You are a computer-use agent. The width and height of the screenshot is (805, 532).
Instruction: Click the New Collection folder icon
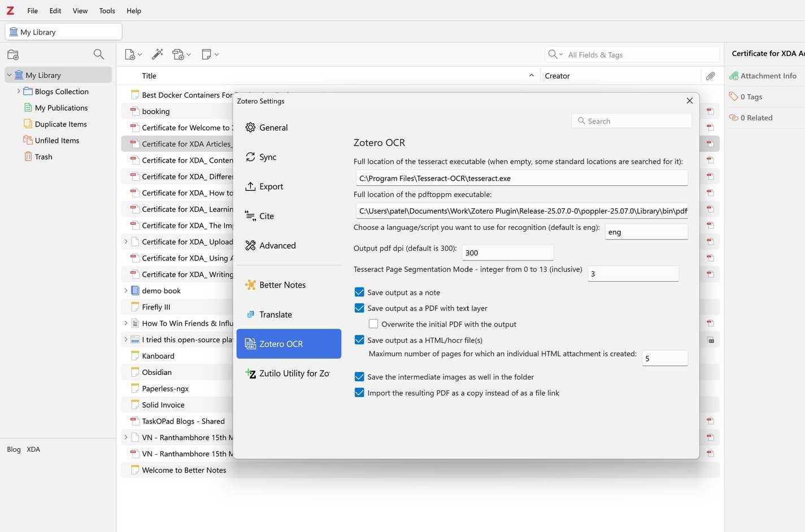click(12, 54)
